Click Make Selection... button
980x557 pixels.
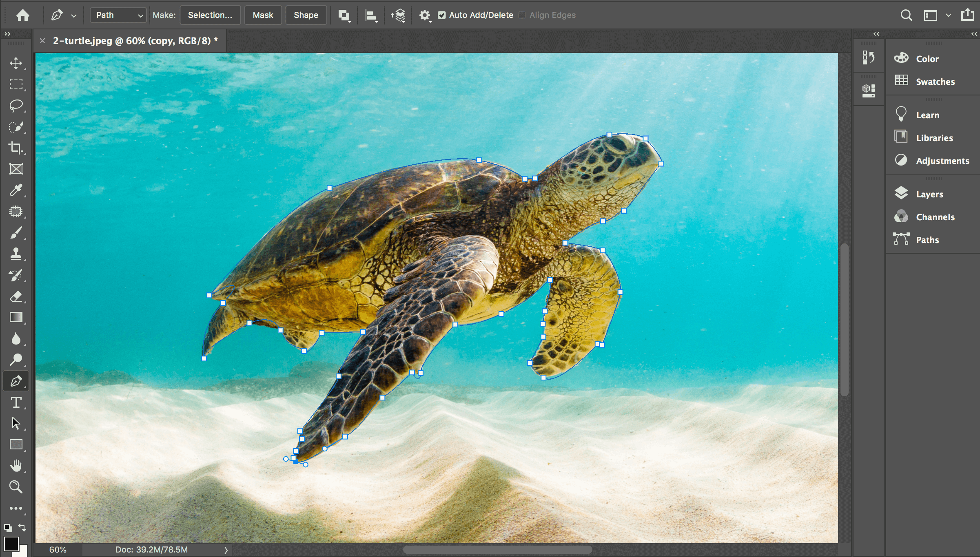(x=210, y=15)
